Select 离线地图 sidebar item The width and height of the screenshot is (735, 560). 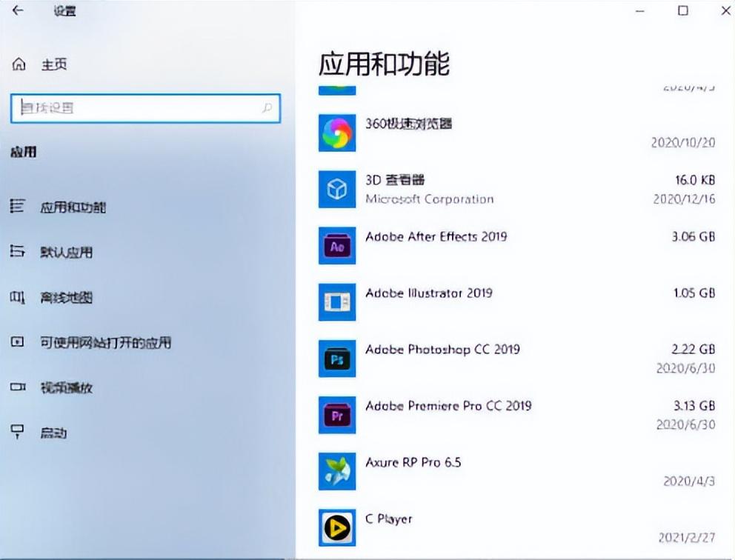coord(66,297)
